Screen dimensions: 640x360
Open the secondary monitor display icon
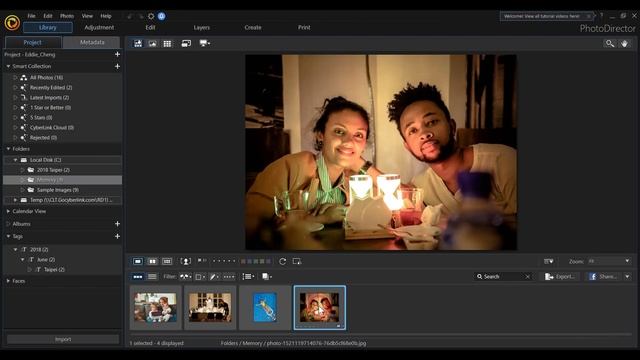[x=186, y=44]
